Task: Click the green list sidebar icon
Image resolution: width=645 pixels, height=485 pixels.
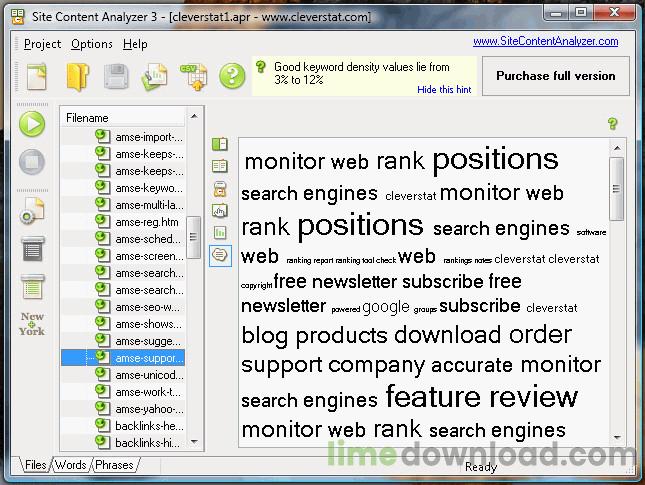Action: click(x=32, y=287)
